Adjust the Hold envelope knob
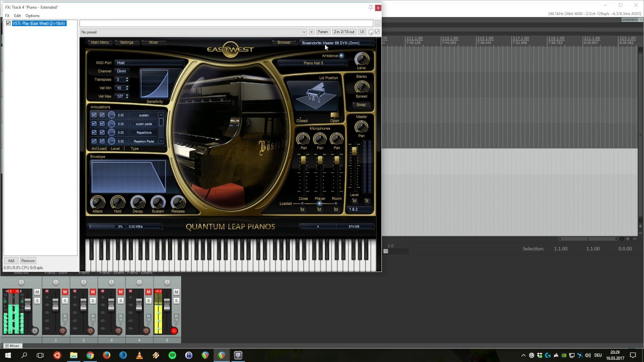This screenshot has width=644, height=362. 118,202
